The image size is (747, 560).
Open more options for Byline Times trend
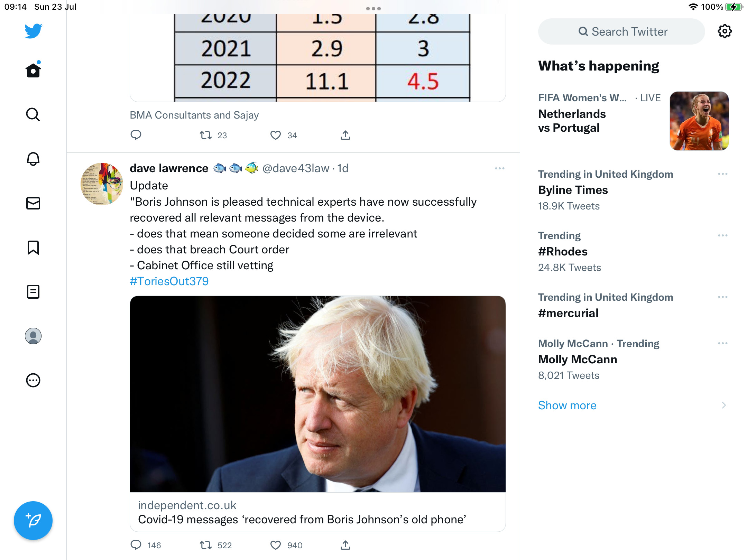point(722,174)
